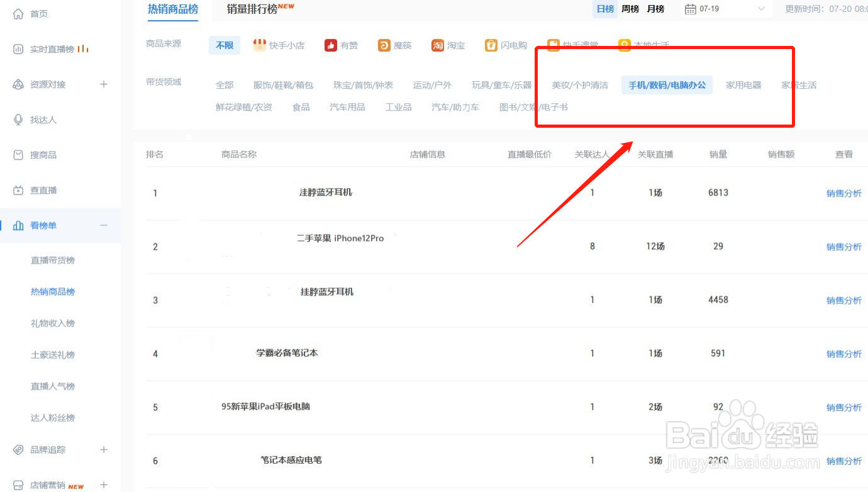Screen dimensions: 868x492
Task: Click the 首页 home icon
Action: click(18, 13)
